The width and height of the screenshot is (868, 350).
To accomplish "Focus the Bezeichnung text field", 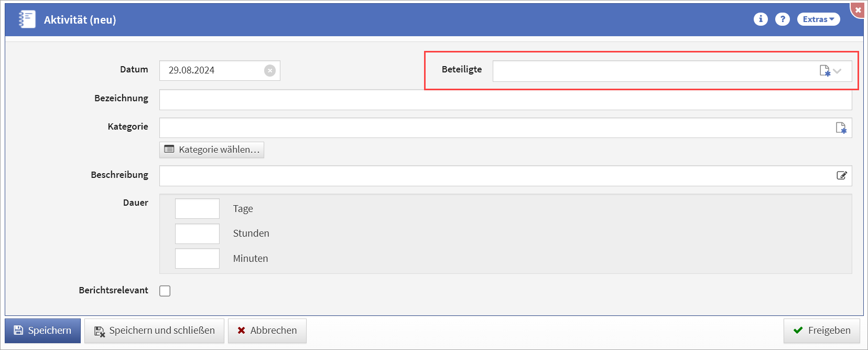I will (x=505, y=100).
